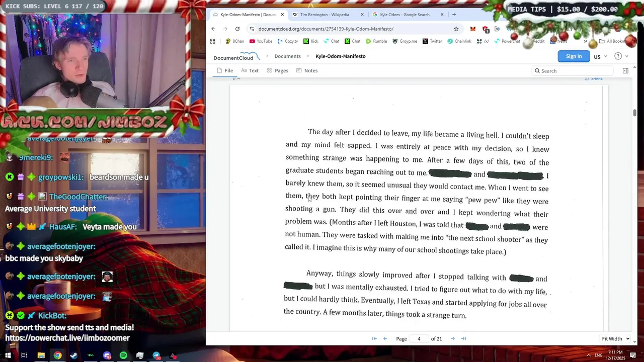Viewport: 644px width, 362px height.
Task: Click the DocumentCloud logo
Action: [236, 56]
